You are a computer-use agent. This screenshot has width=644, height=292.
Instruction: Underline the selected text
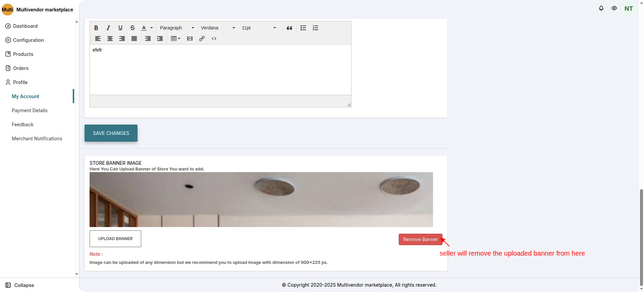120,28
